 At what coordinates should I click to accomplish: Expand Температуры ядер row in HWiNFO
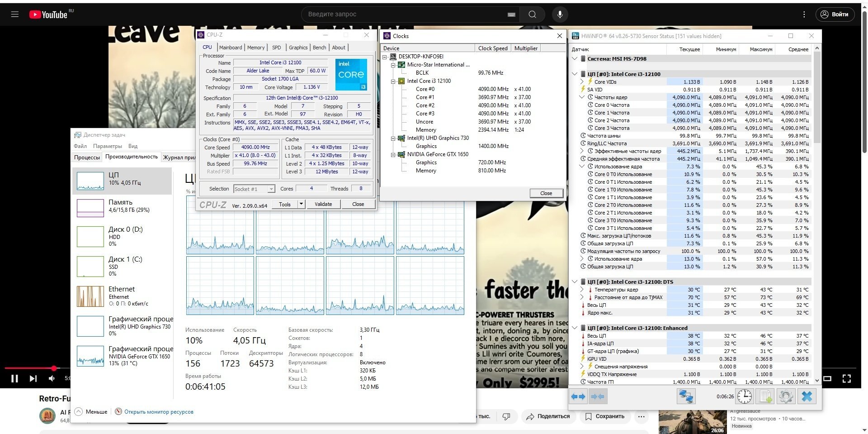(582, 290)
